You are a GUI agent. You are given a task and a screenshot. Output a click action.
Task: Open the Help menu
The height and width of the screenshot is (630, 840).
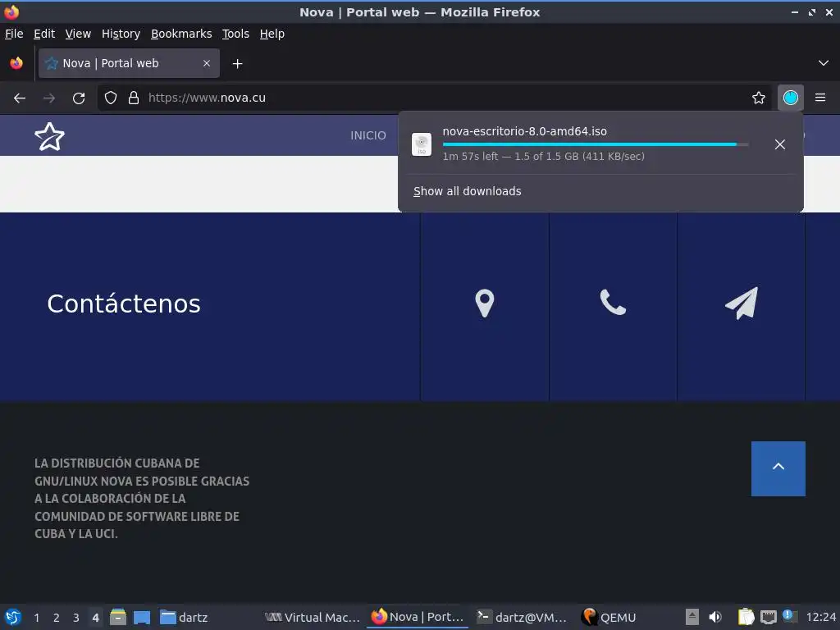pos(272,34)
